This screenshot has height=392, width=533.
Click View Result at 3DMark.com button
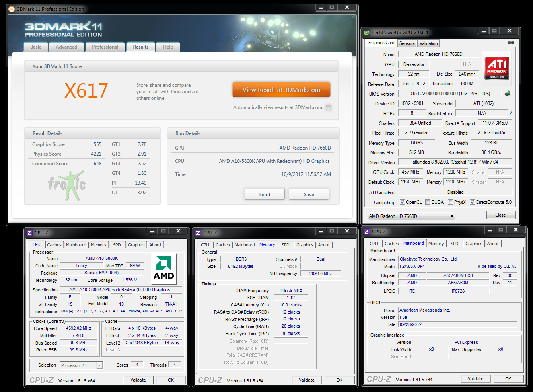[281, 90]
